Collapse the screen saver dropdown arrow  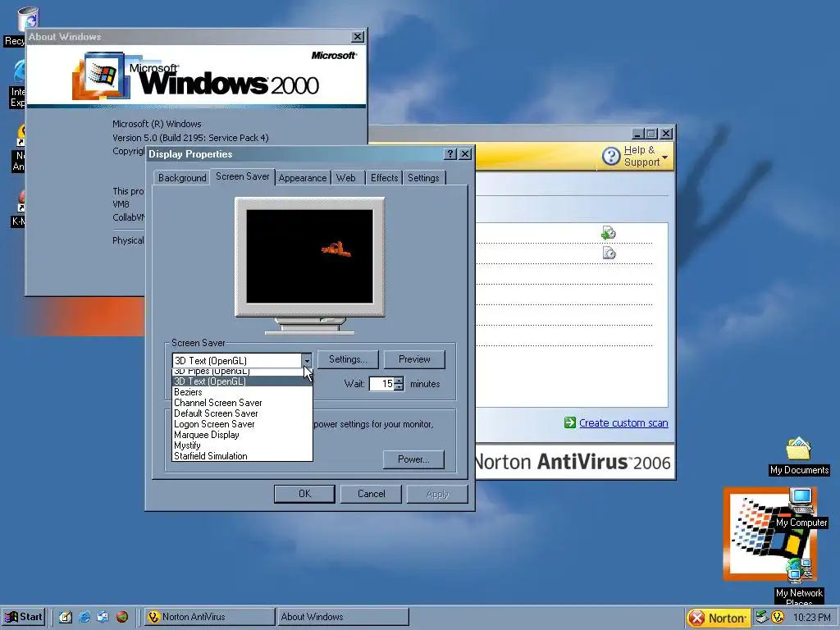307,361
